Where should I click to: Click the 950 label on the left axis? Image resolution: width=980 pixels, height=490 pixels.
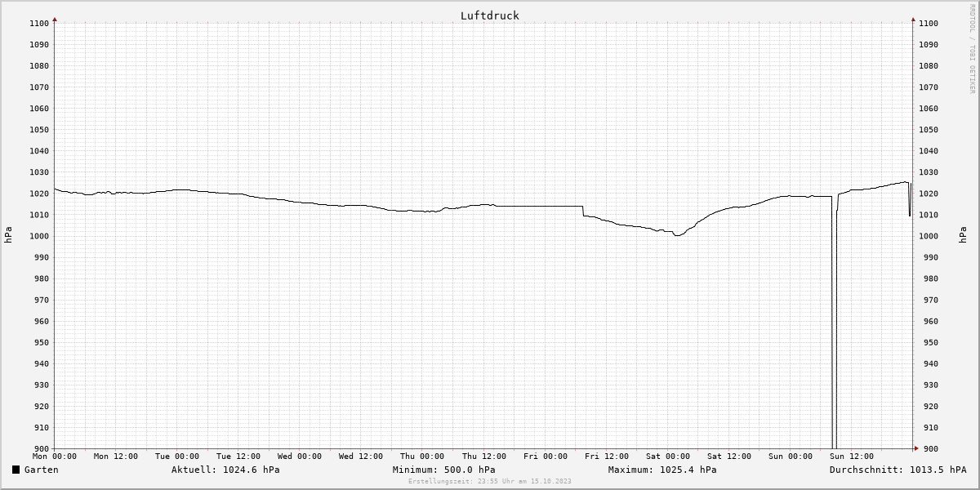pos(42,342)
